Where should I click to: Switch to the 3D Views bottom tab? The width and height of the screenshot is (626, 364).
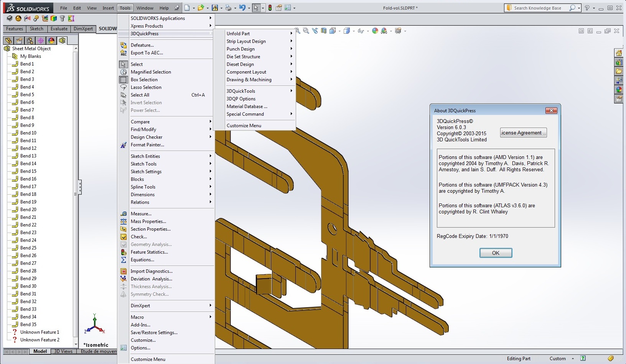tap(63, 351)
